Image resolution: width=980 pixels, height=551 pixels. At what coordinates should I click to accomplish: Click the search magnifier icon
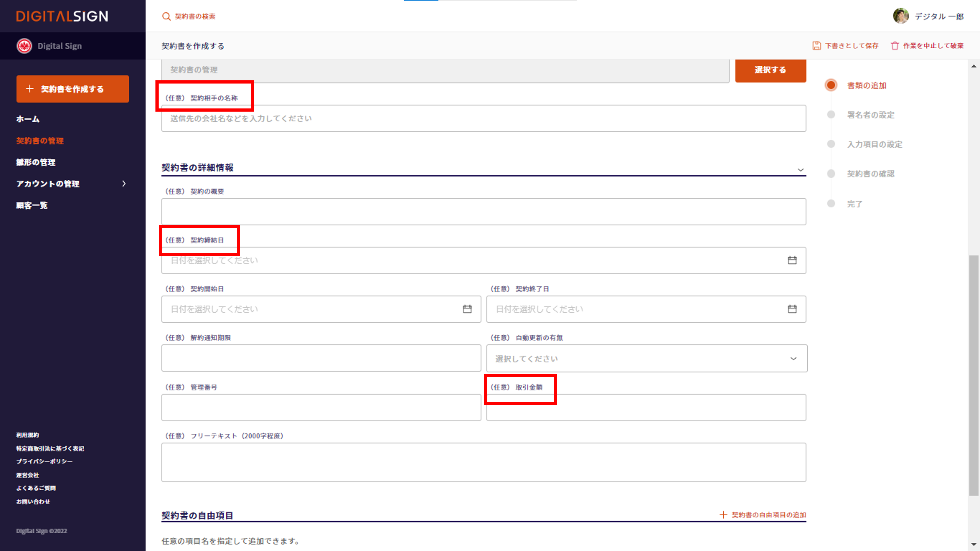pyautogui.click(x=166, y=16)
